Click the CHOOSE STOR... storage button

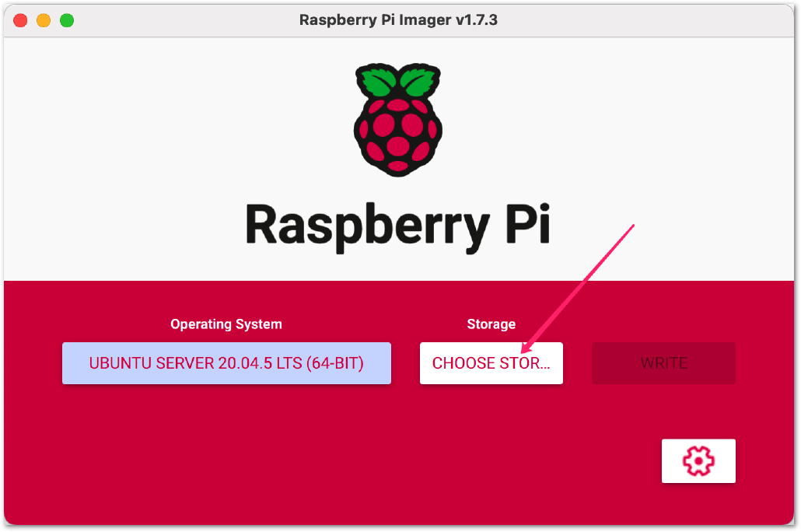coord(491,363)
